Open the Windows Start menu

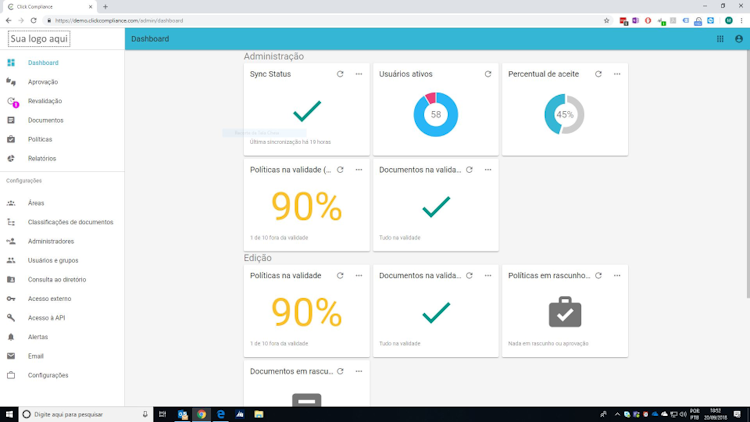coord(9,414)
